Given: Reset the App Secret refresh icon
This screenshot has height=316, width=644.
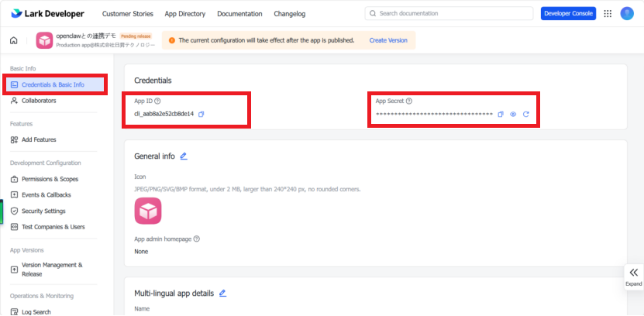Looking at the screenshot, I should click(525, 114).
